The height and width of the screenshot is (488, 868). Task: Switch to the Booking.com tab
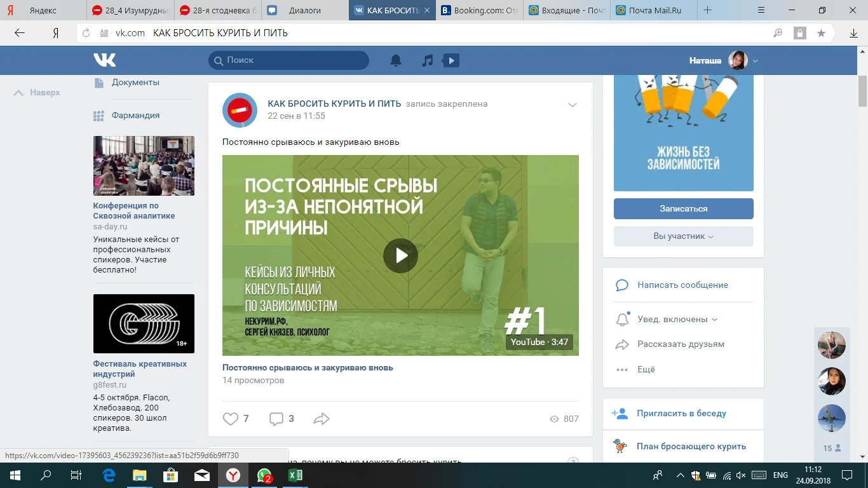480,10
